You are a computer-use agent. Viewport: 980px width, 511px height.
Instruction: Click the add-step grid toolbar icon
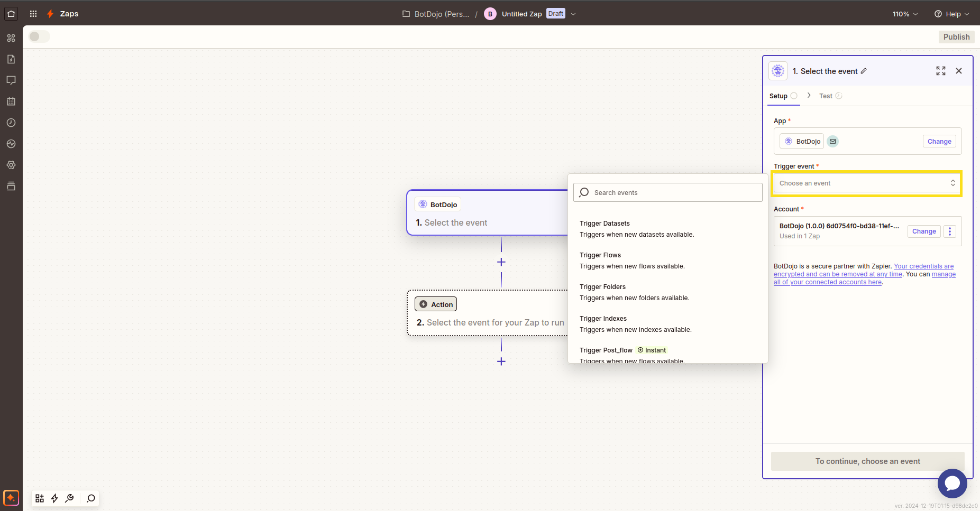tap(40, 498)
